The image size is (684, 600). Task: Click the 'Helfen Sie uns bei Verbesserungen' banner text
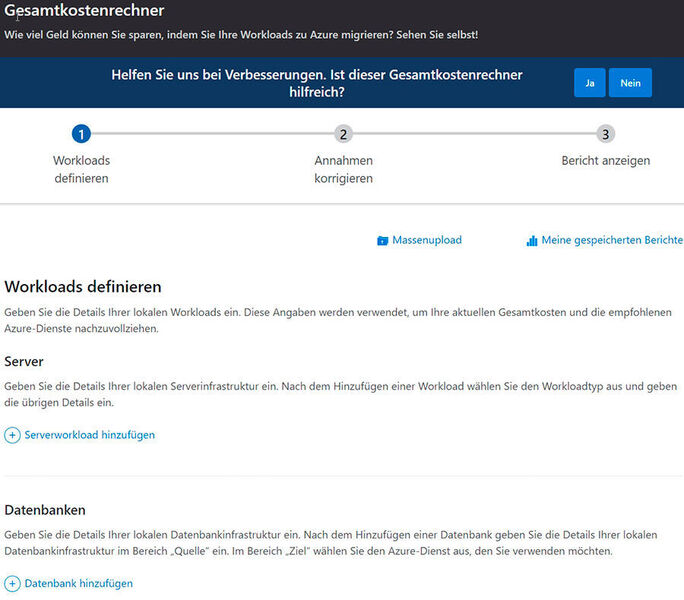pos(317,83)
